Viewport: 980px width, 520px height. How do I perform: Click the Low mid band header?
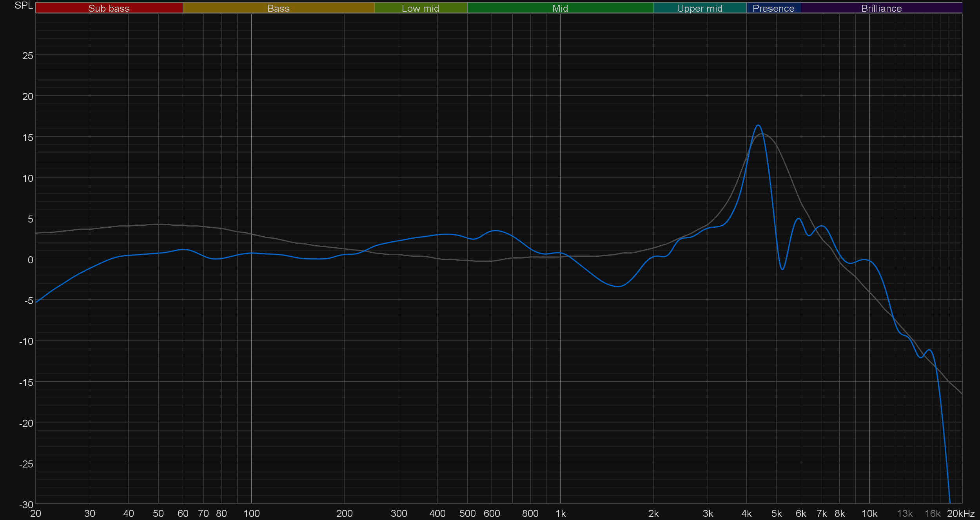click(420, 8)
